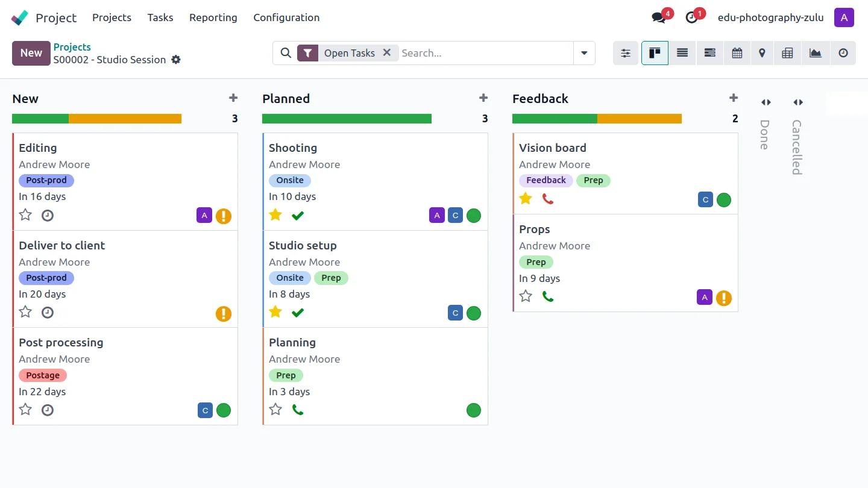Switch to List view
The height and width of the screenshot is (488, 868).
682,53
